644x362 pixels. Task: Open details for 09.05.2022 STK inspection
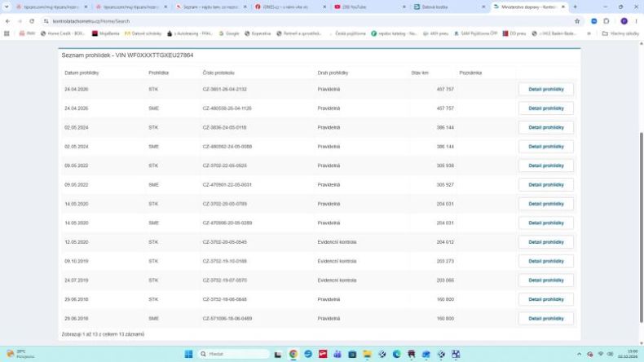pyautogui.click(x=546, y=166)
